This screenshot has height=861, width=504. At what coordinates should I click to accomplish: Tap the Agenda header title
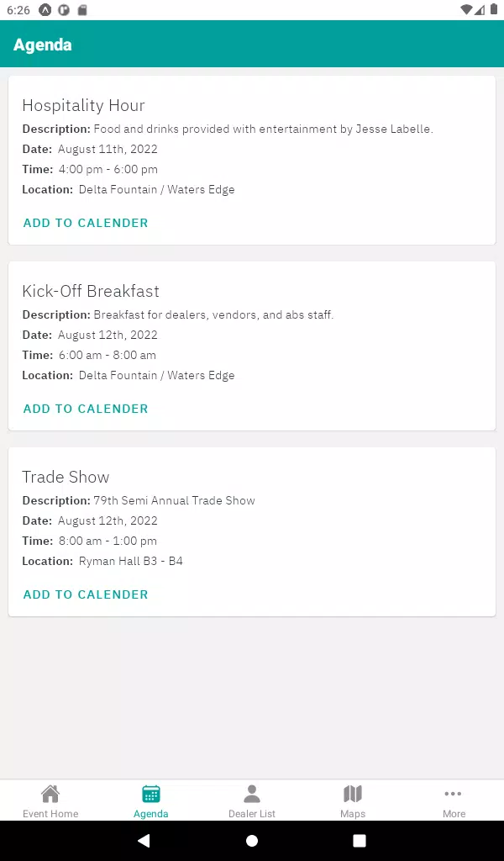pyautogui.click(x=43, y=45)
